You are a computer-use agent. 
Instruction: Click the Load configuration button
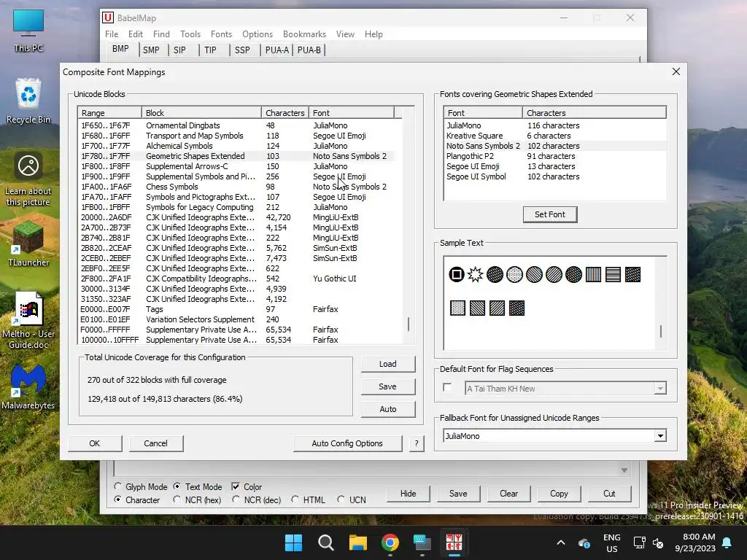click(388, 364)
